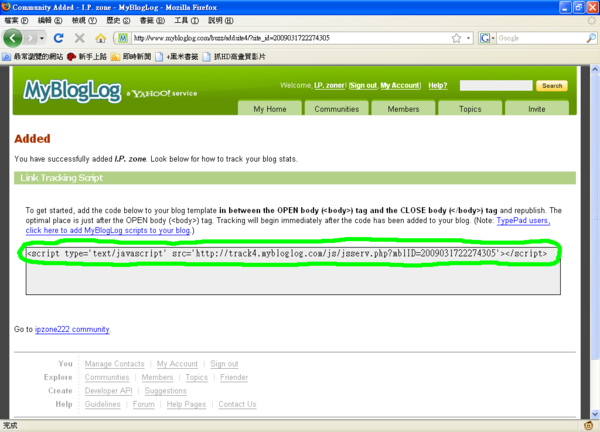Click Manage Contacts in footer
Screen dimensions: 600x432
click(x=114, y=364)
